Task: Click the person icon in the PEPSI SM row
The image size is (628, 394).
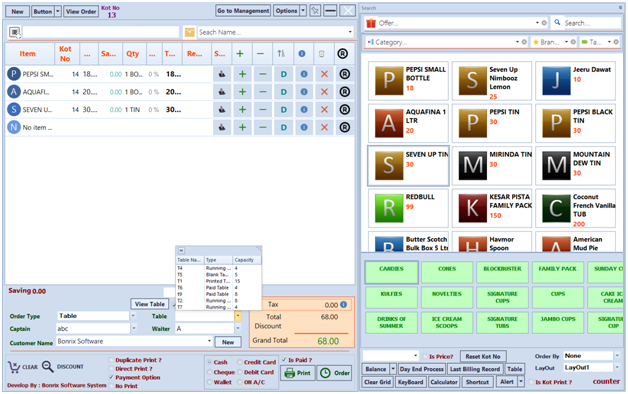Action: click(x=221, y=74)
